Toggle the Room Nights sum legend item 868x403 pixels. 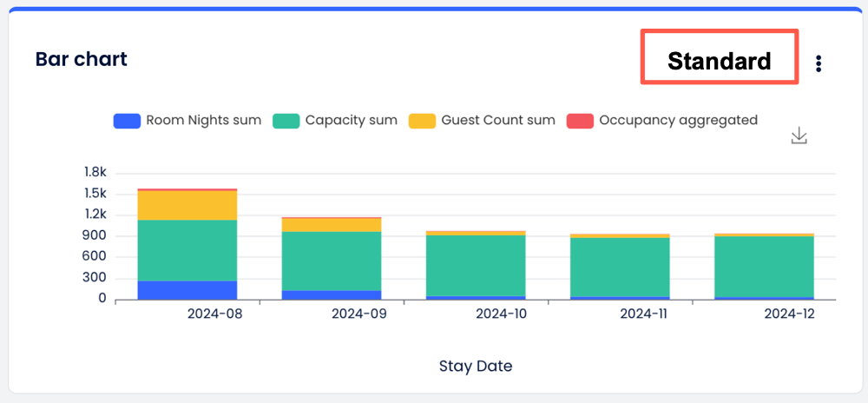pyautogui.click(x=187, y=121)
